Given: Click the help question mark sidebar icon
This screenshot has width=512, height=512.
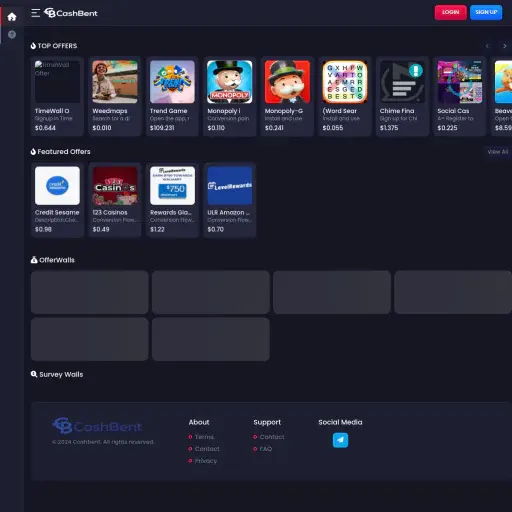Looking at the screenshot, I should [12, 34].
